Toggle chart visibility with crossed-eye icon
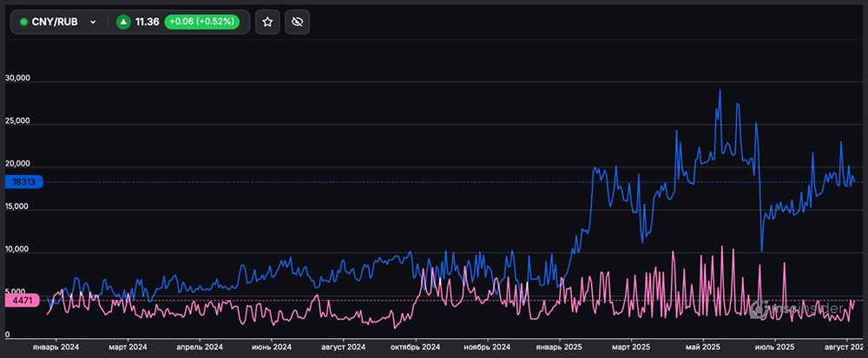The height and width of the screenshot is (358, 868). coord(297,22)
